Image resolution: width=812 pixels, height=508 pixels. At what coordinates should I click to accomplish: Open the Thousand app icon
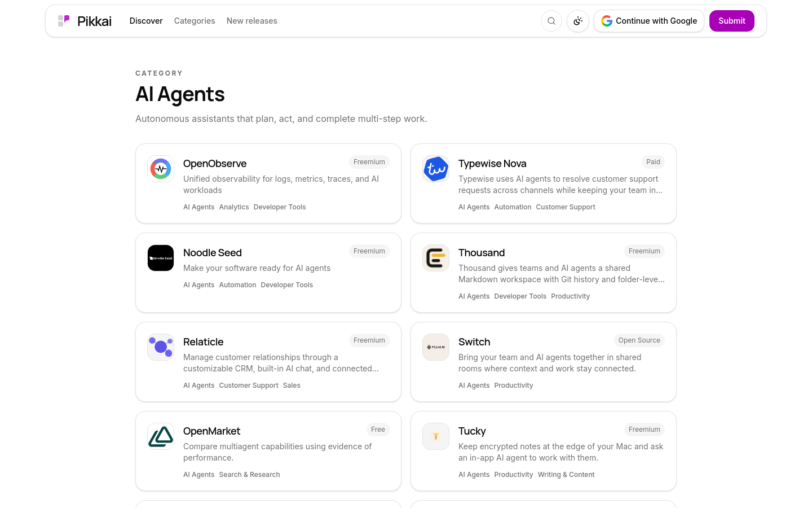tap(436, 258)
